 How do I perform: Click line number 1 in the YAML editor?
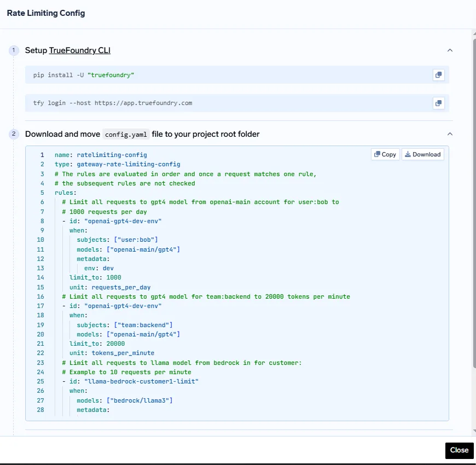pos(42,155)
